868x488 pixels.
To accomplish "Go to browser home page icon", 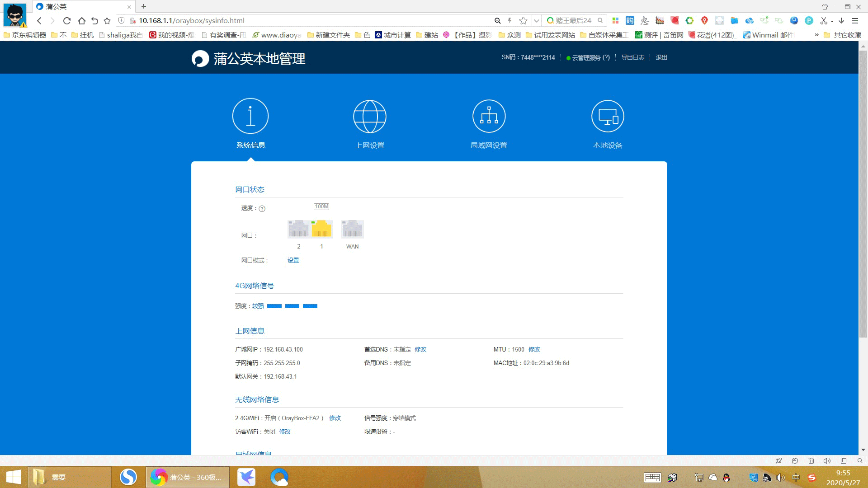I will (x=81, y=21).
